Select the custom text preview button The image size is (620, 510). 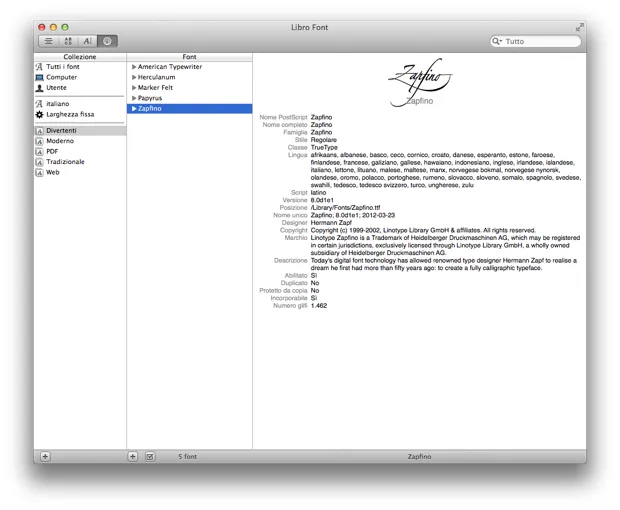click(x=87, y=41)
